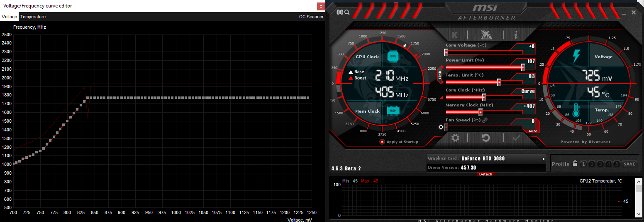Click the thermometer temperature icon
Image resolution: width=644 pixels, height=222 pixels.
576,110
